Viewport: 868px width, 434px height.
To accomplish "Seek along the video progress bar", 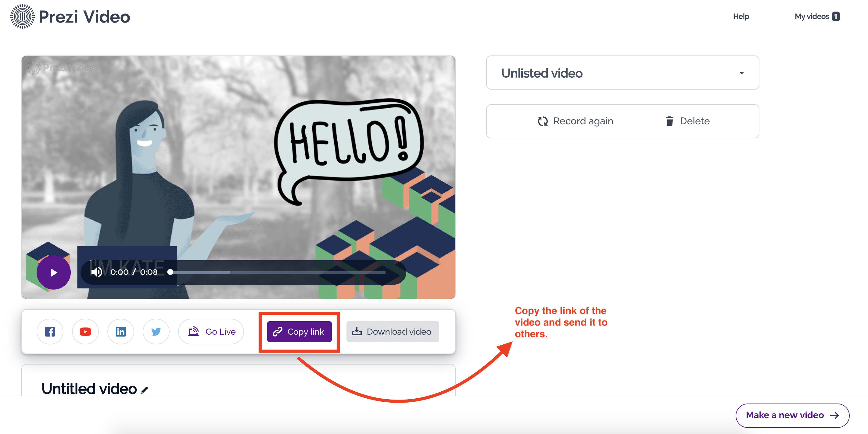I will [278, 272].
